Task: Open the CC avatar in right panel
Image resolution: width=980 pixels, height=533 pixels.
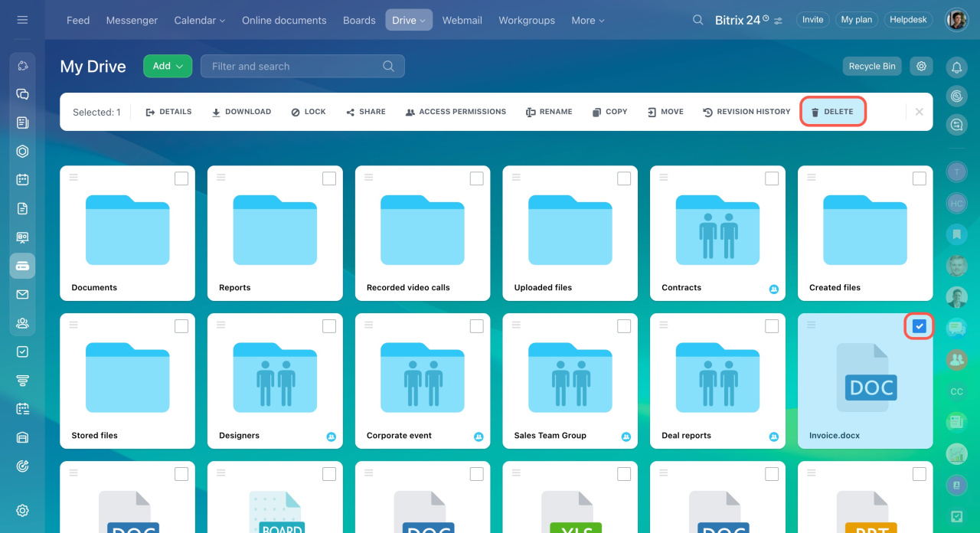Action: (x=956, y=391)
